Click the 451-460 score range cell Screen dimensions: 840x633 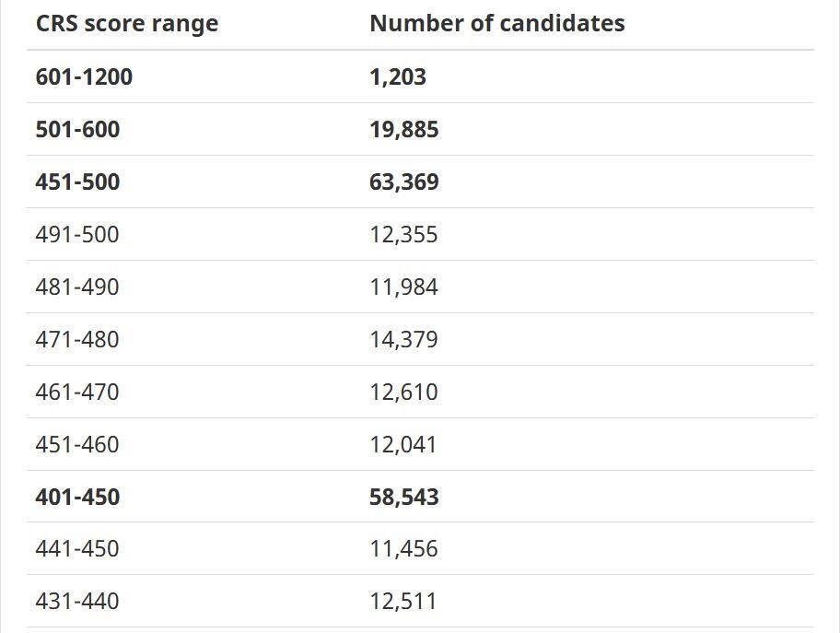(x=77, y=445)
